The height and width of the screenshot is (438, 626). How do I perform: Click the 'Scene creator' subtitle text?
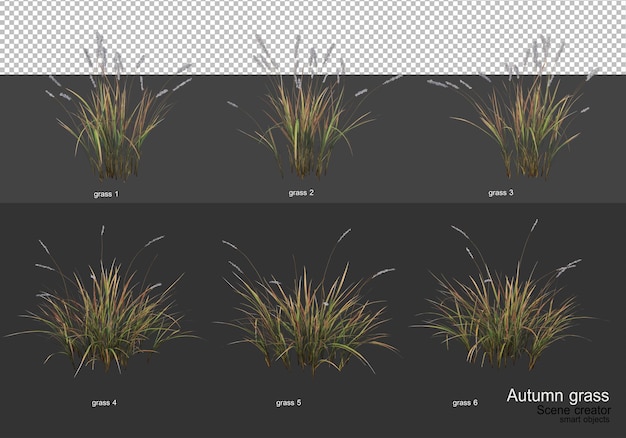(574, 410)
